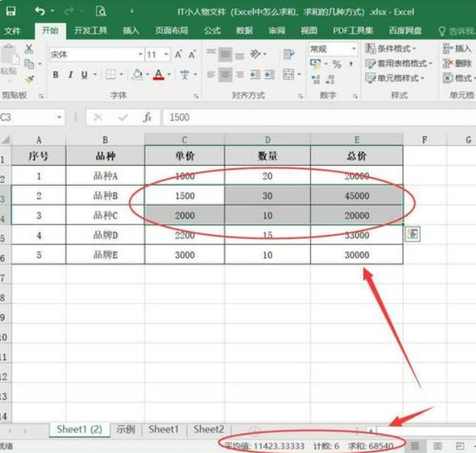The width and height of the screenshot is (476, 453).
Task: Click the Undo arrow in quick access toolbar
Action: click(40, 12)
